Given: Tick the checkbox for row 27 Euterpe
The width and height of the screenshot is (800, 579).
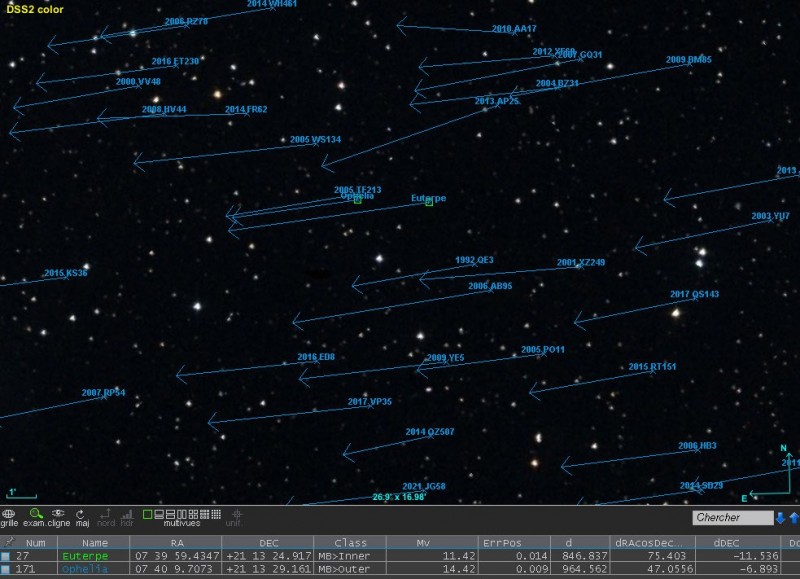Looking at the screenshot, I should coord(5,556).
